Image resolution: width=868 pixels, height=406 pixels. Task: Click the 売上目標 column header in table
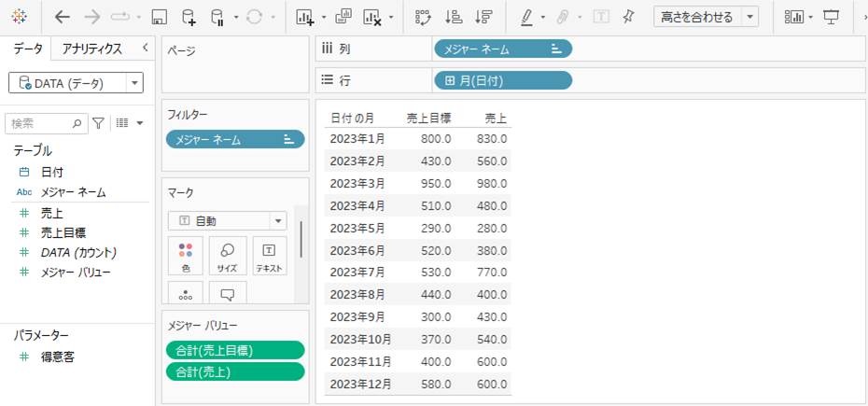(429, 118)
